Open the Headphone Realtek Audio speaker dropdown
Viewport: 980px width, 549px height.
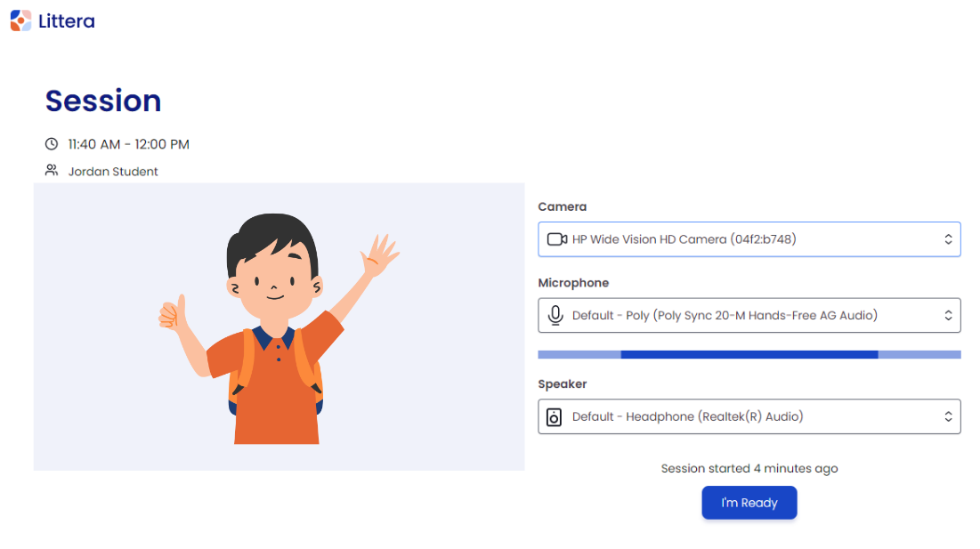click(748, 416)
